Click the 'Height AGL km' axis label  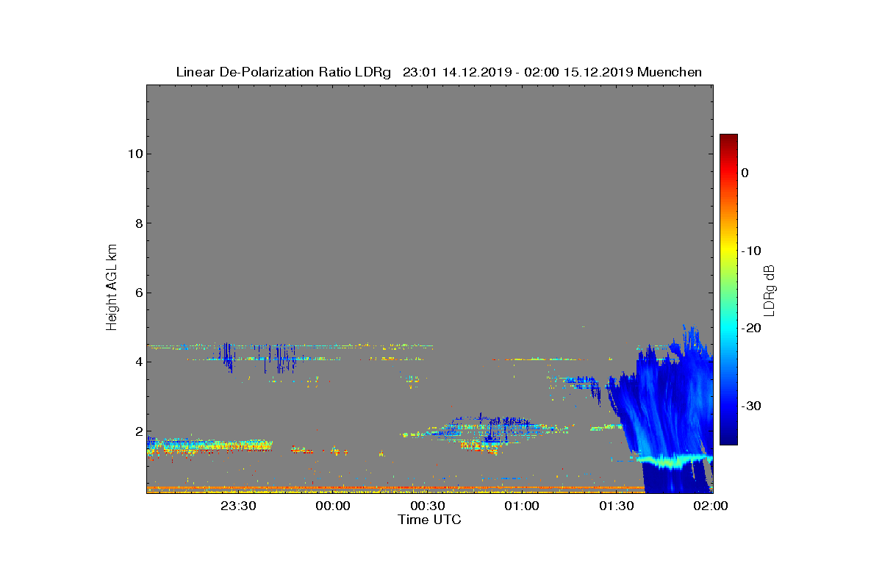pyautogui.click(x=112, y=288)
